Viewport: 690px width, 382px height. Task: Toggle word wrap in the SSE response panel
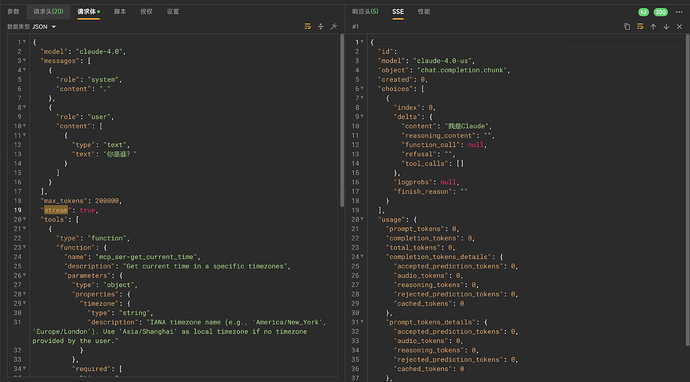click(x=640, y=26)
